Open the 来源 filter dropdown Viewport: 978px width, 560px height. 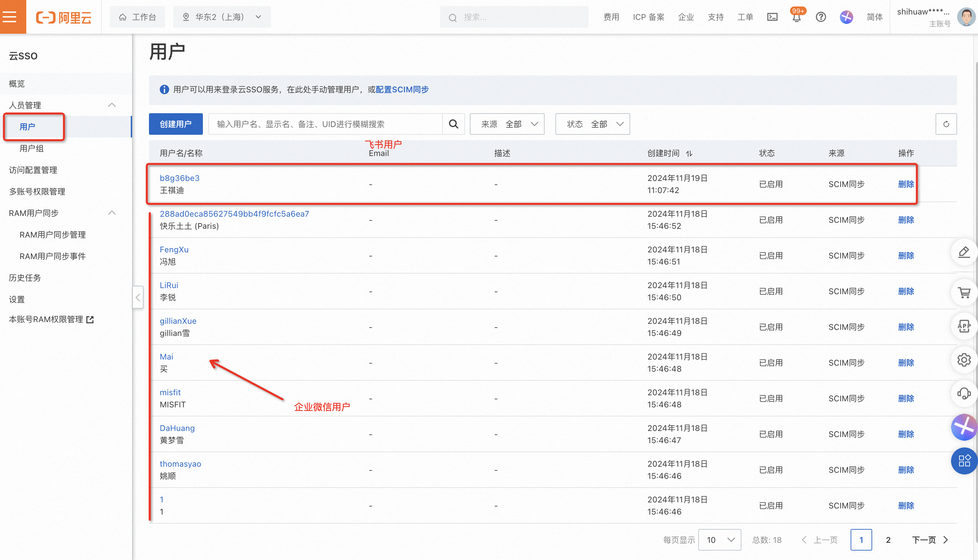tap(507, 124)
